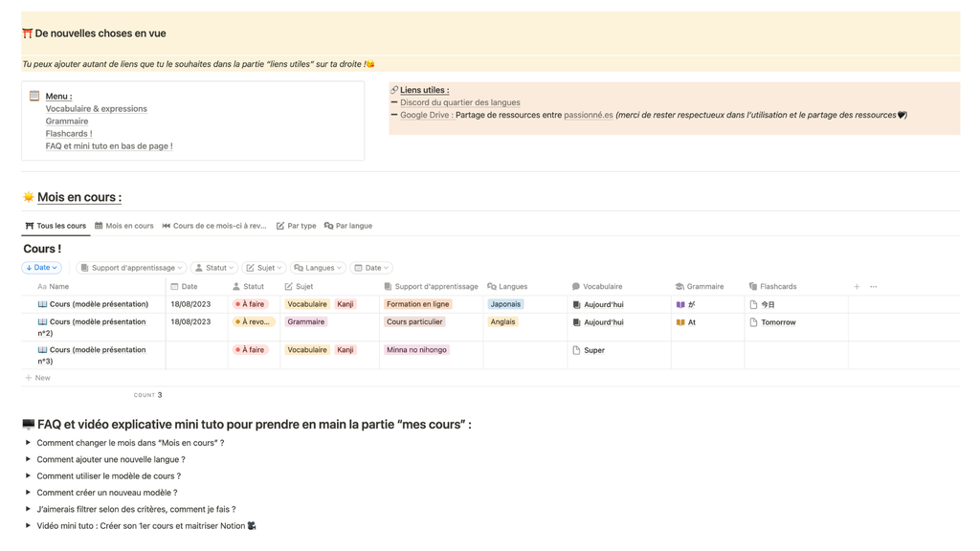This screenshot has width=980, height=551.
Task: Click the notebook icon beside the Menu heading
Action: [34, 96]
